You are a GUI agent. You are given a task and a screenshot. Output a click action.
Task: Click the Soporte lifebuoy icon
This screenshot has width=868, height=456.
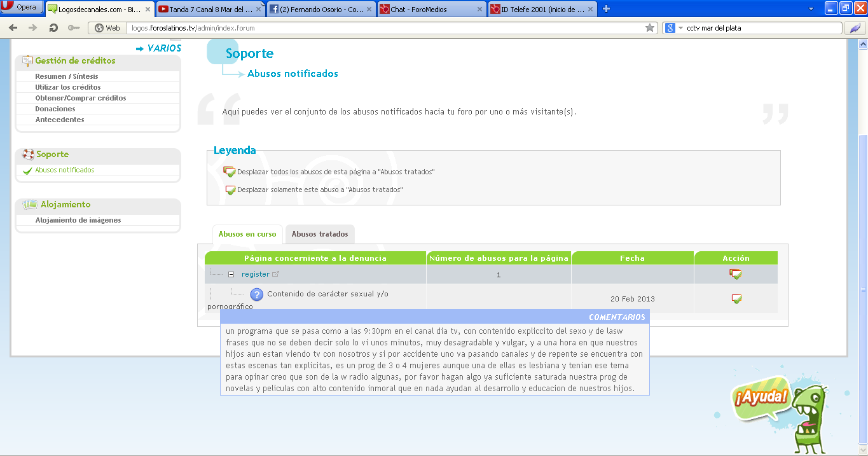coord(28,154)
